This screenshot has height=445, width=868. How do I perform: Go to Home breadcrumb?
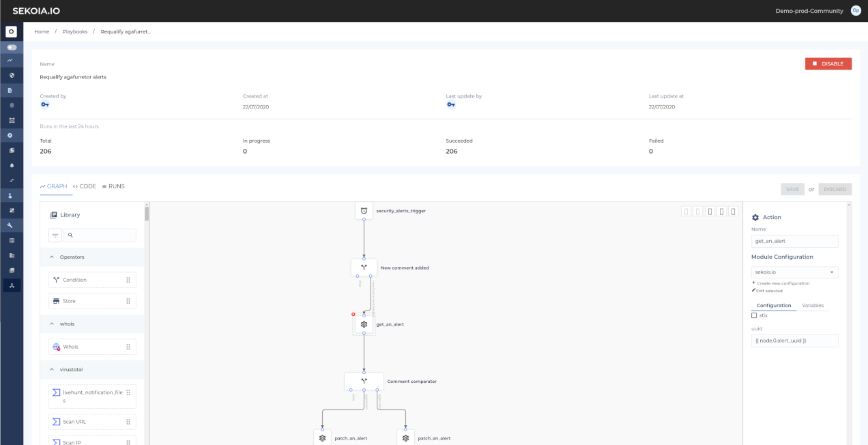[42, 31]
